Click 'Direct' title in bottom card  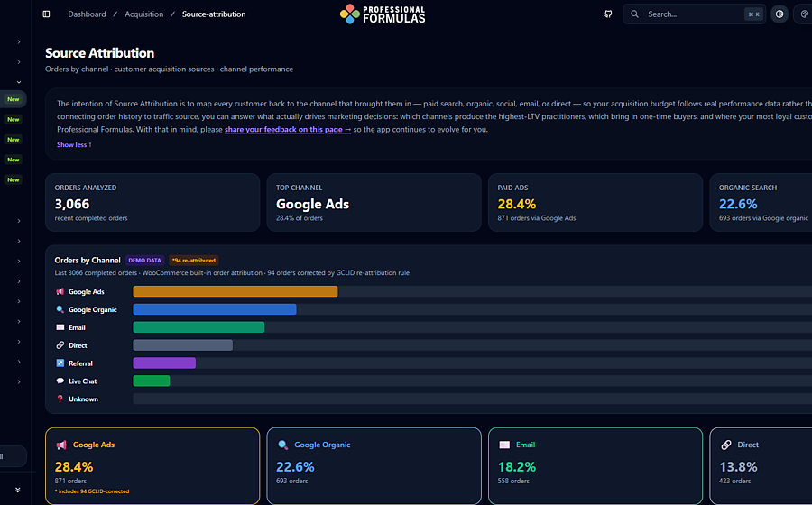click(748, 445)
